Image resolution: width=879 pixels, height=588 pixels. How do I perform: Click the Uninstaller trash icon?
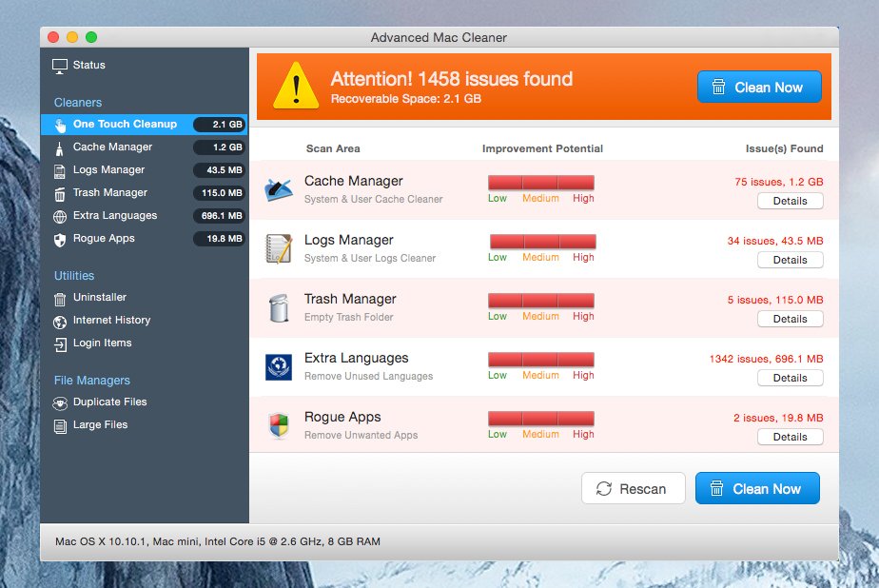pos(59,299)
